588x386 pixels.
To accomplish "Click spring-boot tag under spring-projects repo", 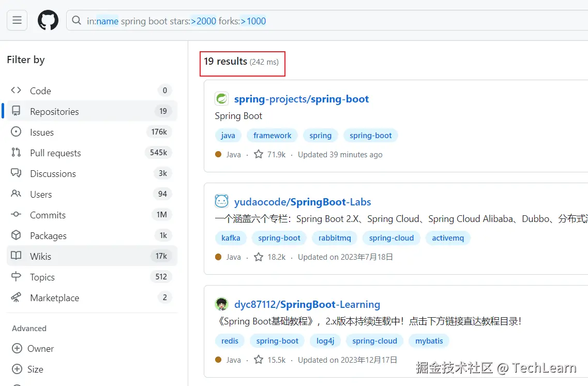I will (370, 136).
